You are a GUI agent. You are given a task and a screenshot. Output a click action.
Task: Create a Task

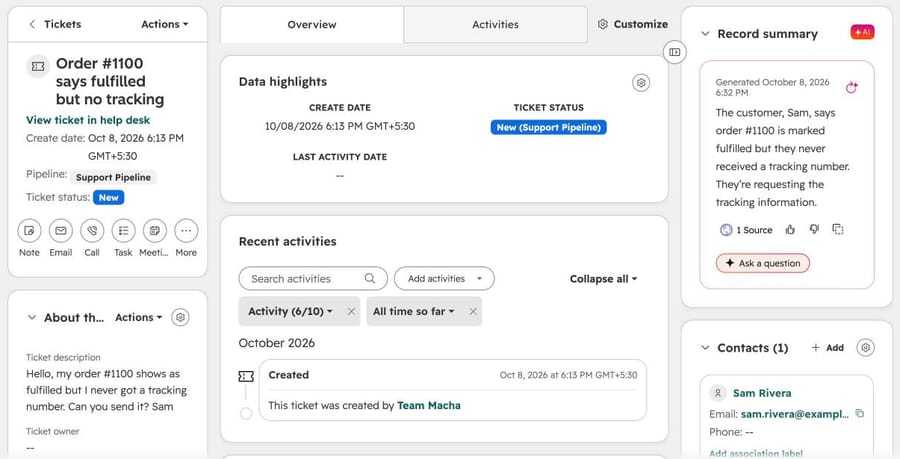[123, 231]
